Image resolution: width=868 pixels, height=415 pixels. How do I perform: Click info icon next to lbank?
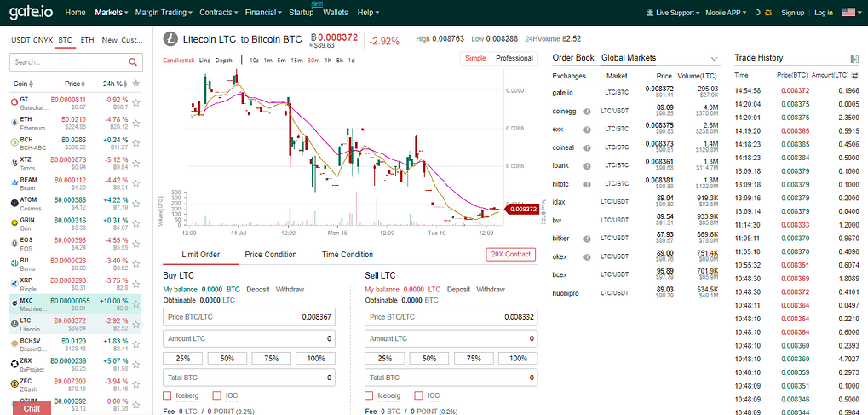pyautogui.click(x=587, y=165)
